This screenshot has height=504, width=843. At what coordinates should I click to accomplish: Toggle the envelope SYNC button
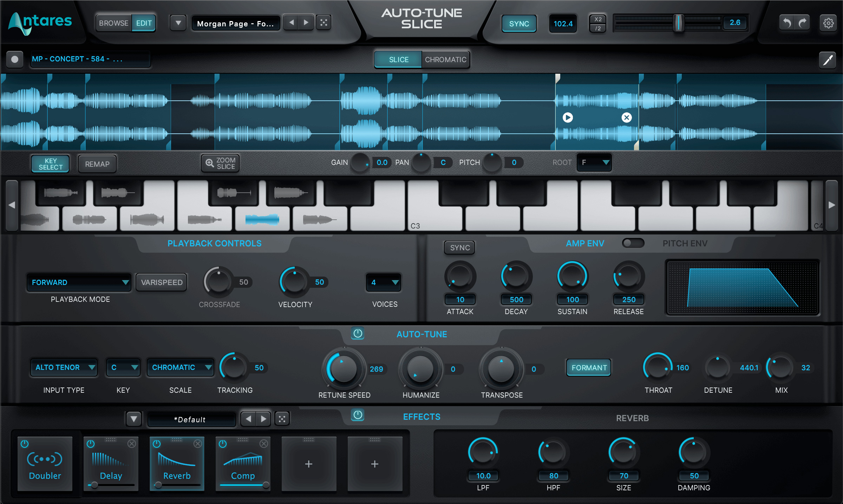pos(460,247)
